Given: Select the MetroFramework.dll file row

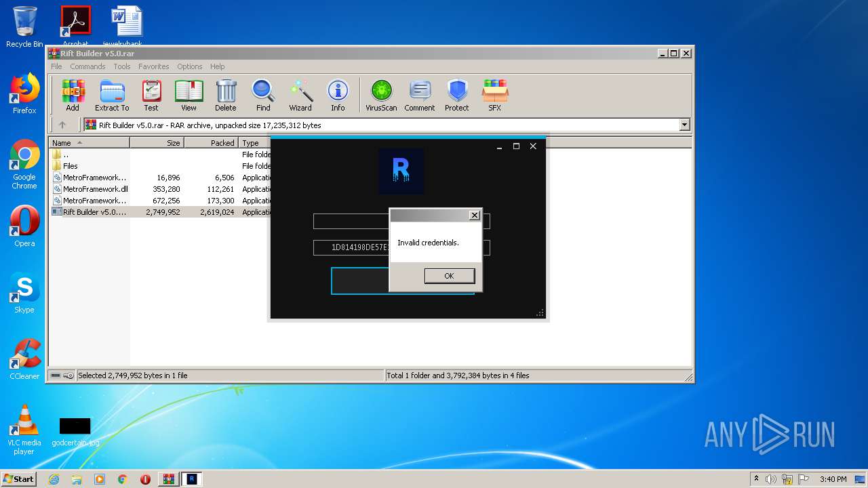Looking at the screenshot, I should 160,189.
